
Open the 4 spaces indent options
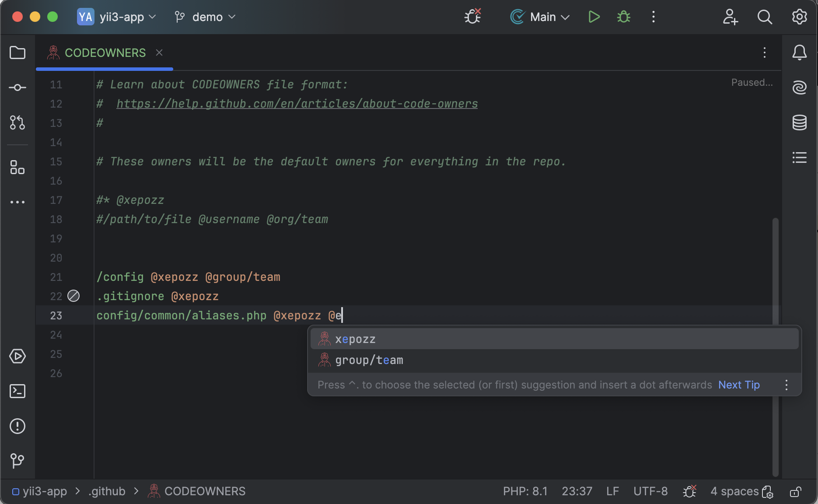[734, 491]
